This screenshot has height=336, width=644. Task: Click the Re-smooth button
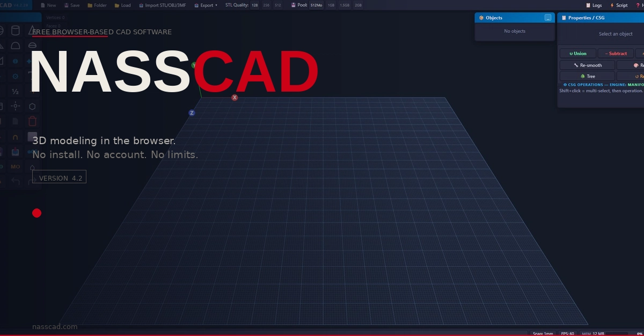click(x=587, y=65)
